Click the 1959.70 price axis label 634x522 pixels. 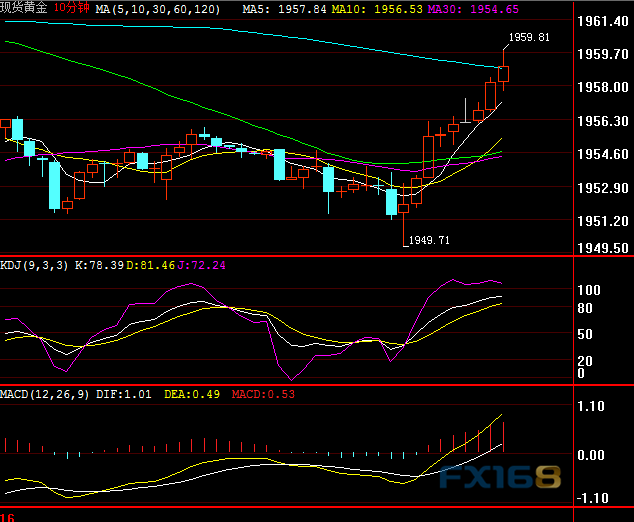coord(603,54)
